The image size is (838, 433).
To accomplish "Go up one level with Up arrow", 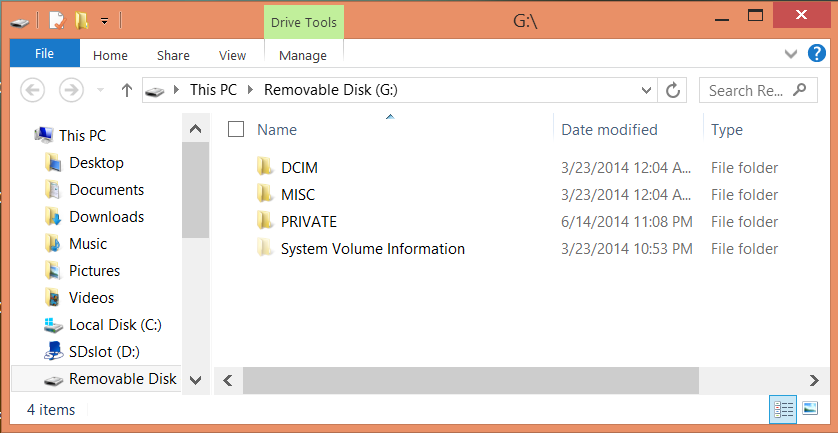I will pos(126,90).
